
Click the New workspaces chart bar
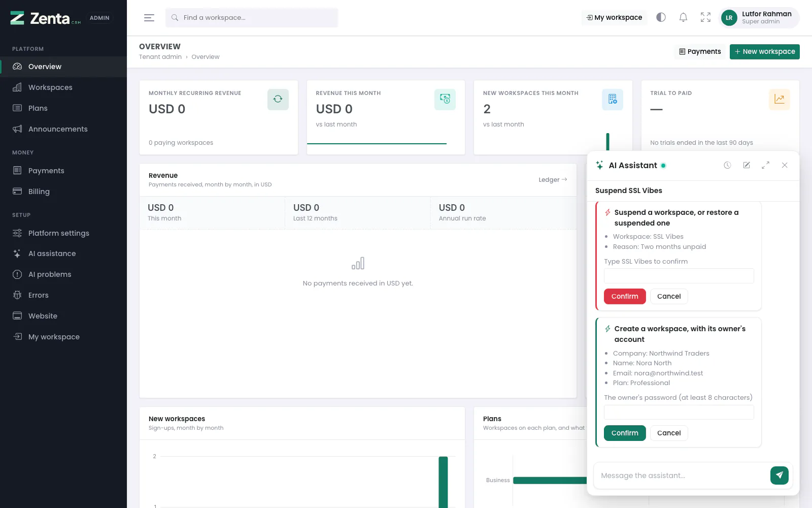click(x=444, y=482)
